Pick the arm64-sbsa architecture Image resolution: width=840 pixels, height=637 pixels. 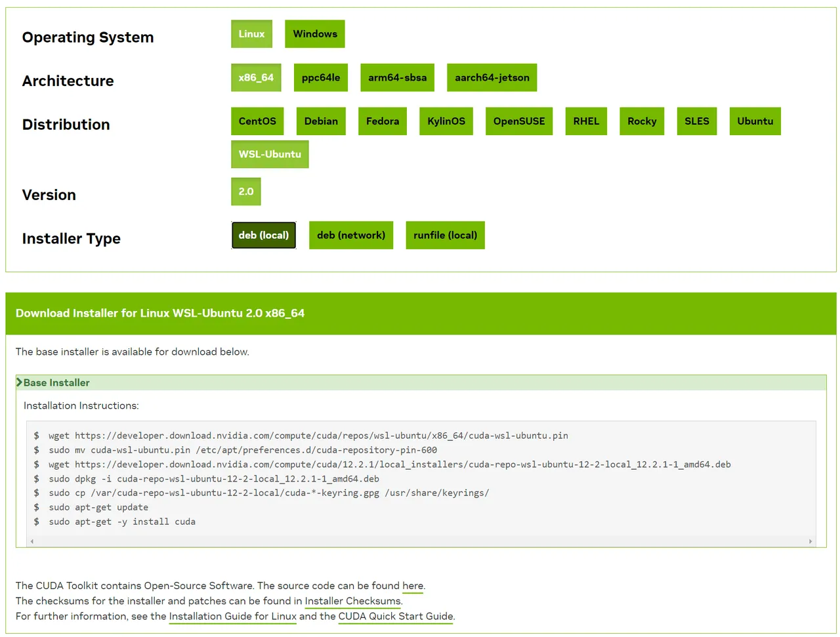coord(397,77)
